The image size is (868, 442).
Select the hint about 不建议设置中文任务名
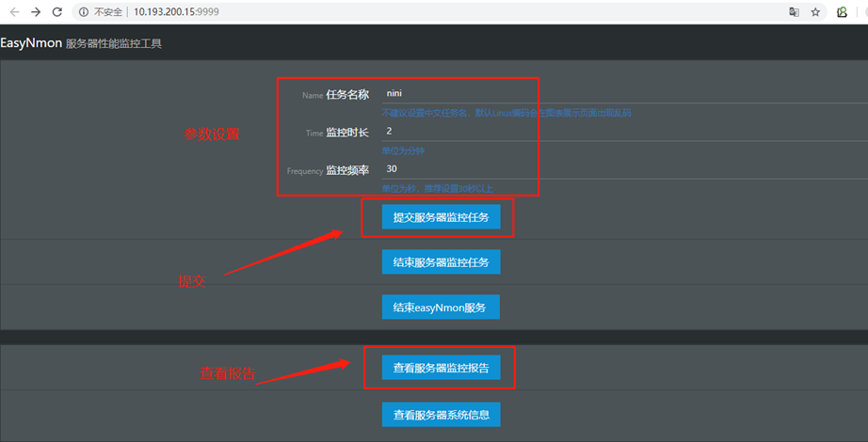pos(506,113)
